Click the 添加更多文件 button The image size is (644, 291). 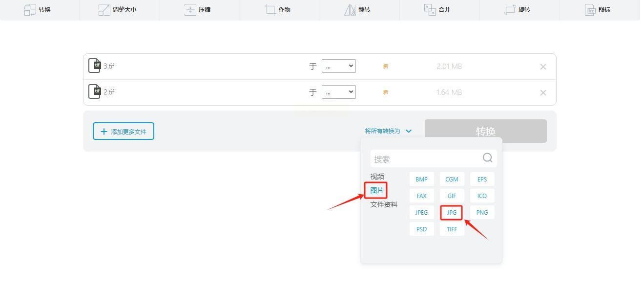point(124,131)
